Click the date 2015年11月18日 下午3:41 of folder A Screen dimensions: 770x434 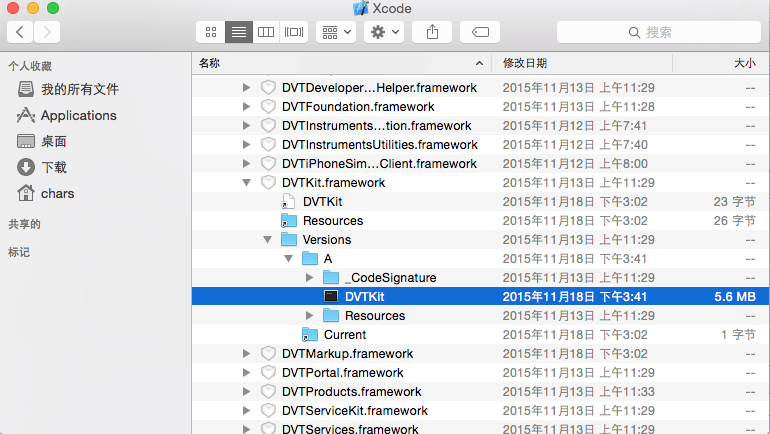tap(575, 259)
